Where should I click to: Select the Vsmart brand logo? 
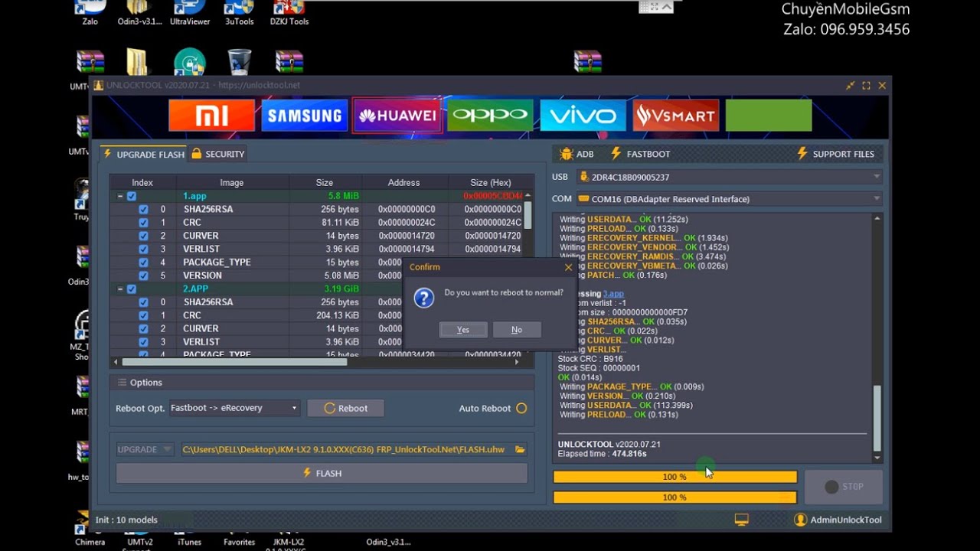tap(676, 116)
